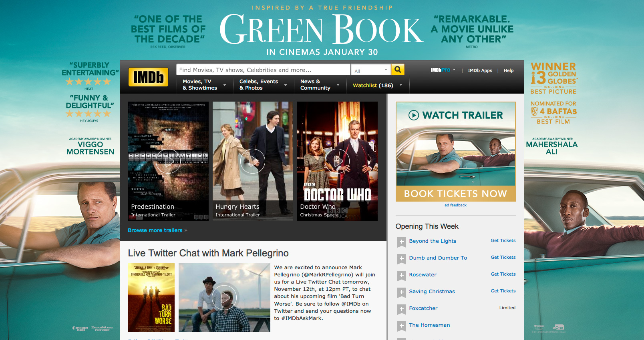
Task: Open Bad Turn Worse poster thumbnail
Action: [x=151, y=298]
